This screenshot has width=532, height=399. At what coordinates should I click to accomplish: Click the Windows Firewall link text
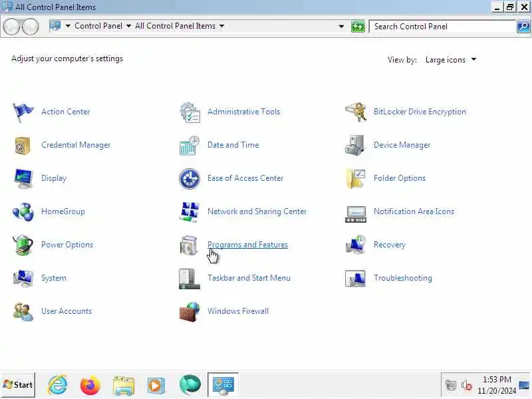(238, 311)
